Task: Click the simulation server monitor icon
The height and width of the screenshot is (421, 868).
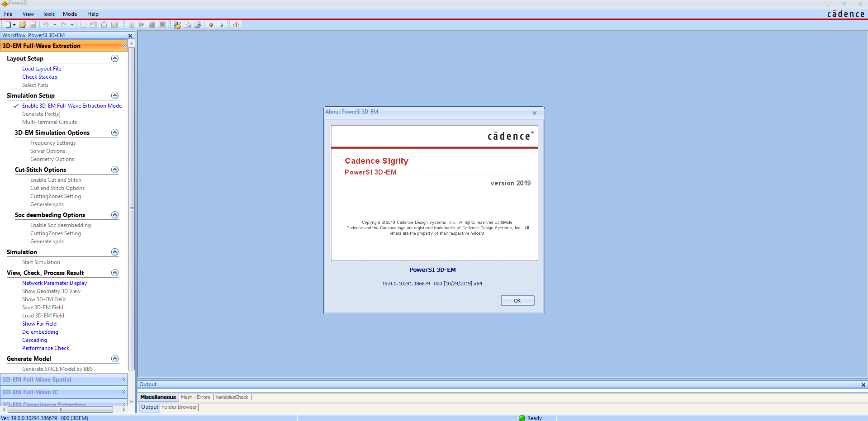Action: coord(162,25)
